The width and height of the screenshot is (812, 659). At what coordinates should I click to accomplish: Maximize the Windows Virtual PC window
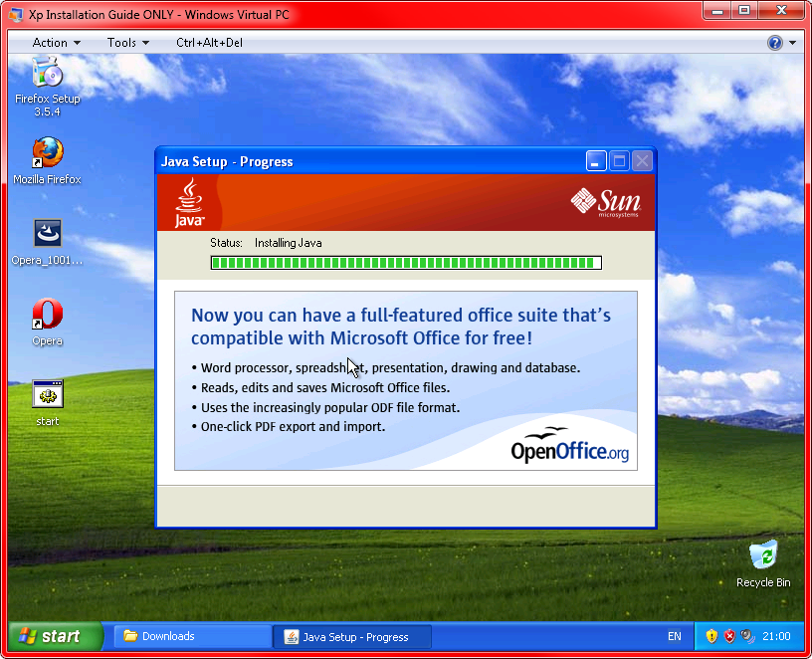744,10
